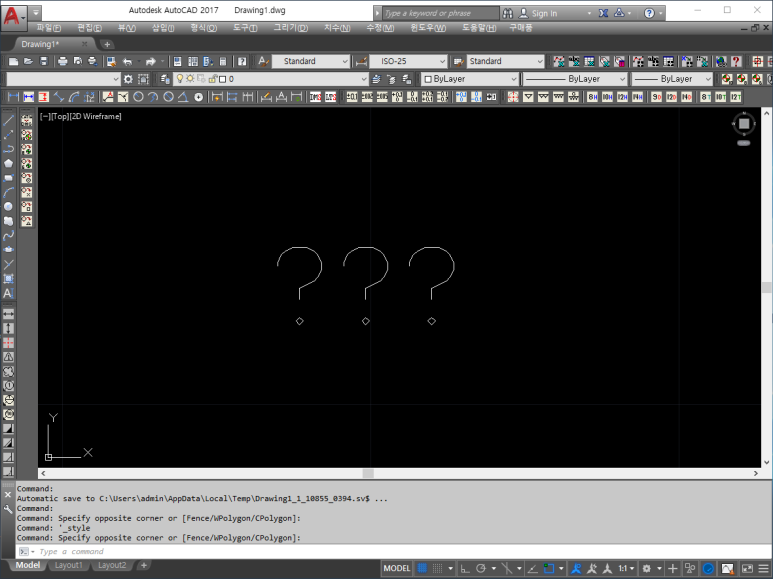
Task: Open the workspace settings gear icon
Action: 128,79
